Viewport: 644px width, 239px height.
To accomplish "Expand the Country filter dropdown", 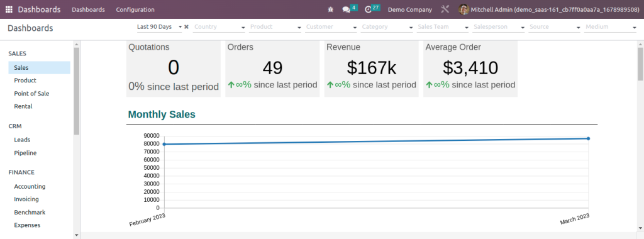I will click(x=219, y=27).
